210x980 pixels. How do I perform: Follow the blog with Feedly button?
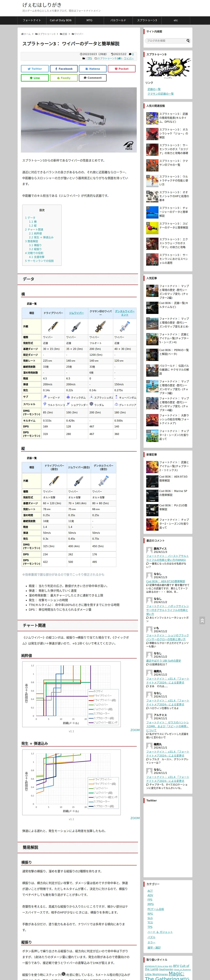coord(64,78)
